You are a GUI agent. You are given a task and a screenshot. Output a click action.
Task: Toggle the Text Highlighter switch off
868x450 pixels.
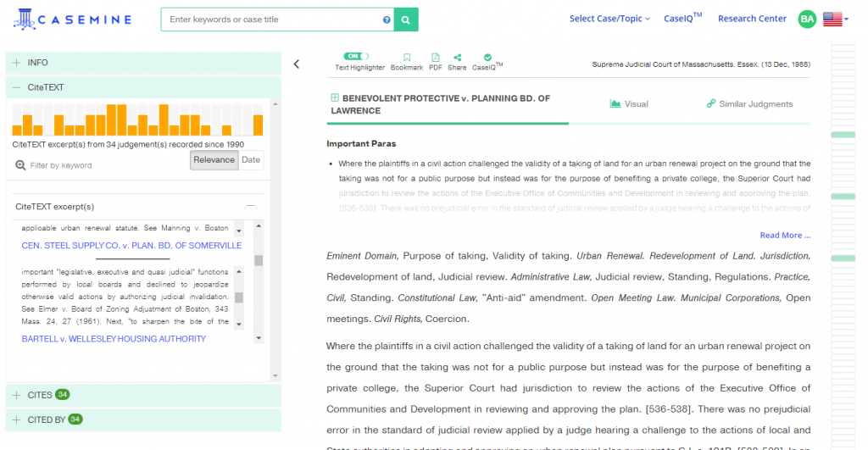(x=355, y=56)
